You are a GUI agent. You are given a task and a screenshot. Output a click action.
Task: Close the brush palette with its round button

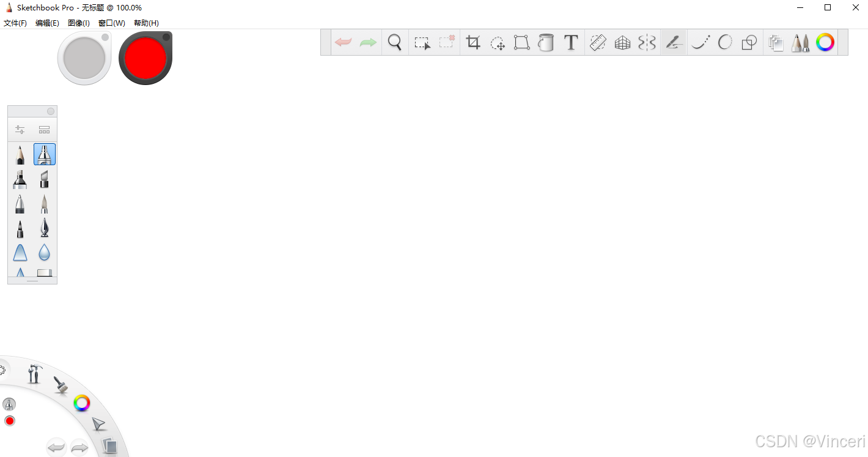51,111
